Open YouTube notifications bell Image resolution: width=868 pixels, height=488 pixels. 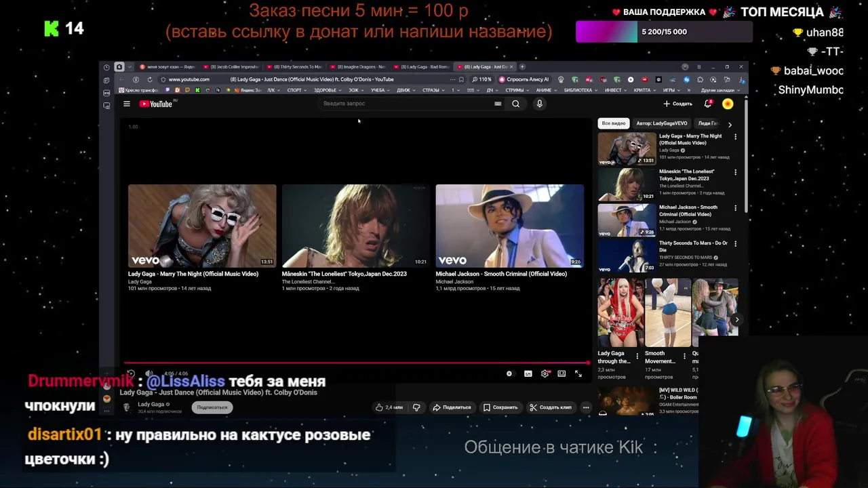707,104
